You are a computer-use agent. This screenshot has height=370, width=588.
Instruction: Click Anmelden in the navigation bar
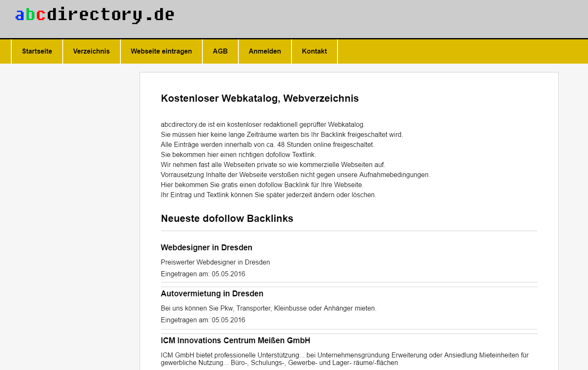coord(265,51)
